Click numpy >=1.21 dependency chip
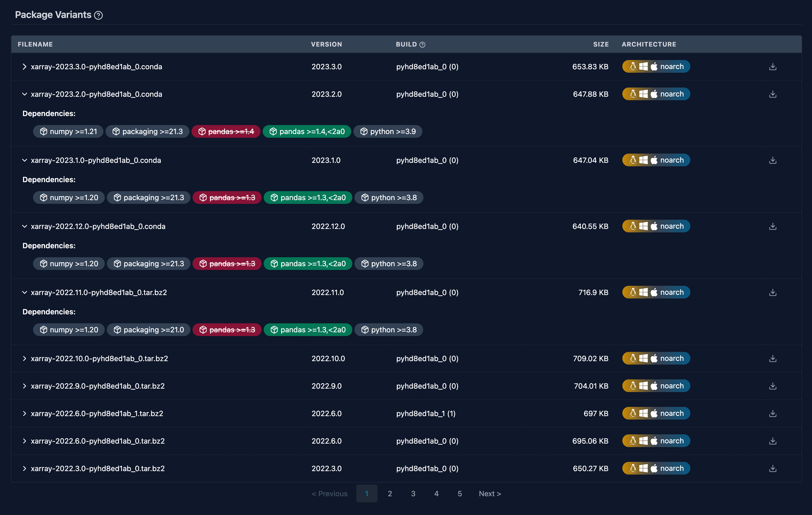This screenshot has height=515, width=812. [x=69, y=131]
